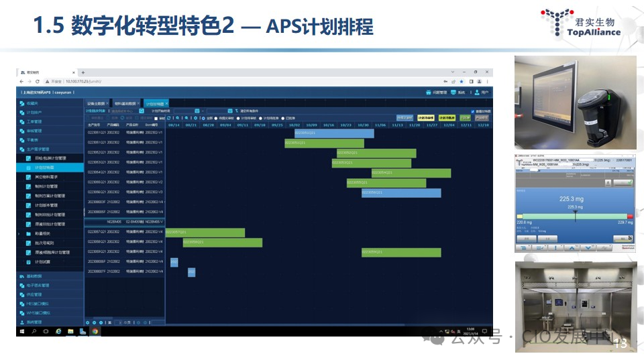Select the green 0223052Q21 Gantt bar
The image size is (644, 362).
click(376, 153)
